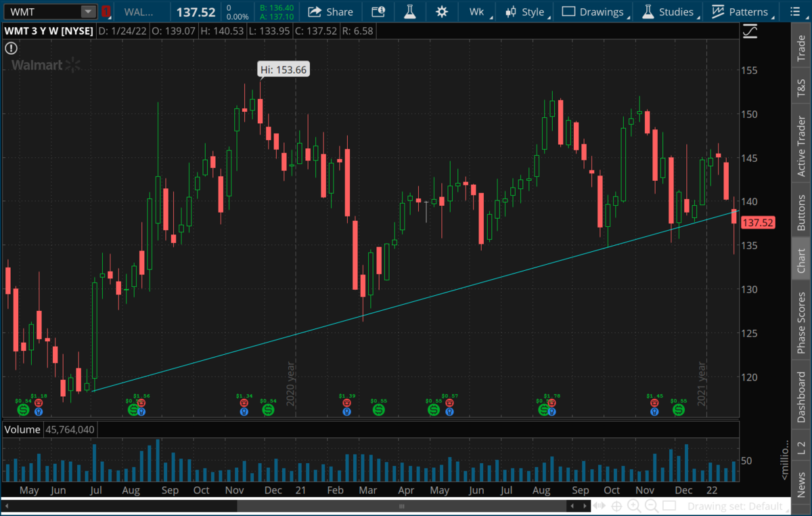Open the symbol selector dropdown arrow
The image size is (812, 516).
[89, 12]
